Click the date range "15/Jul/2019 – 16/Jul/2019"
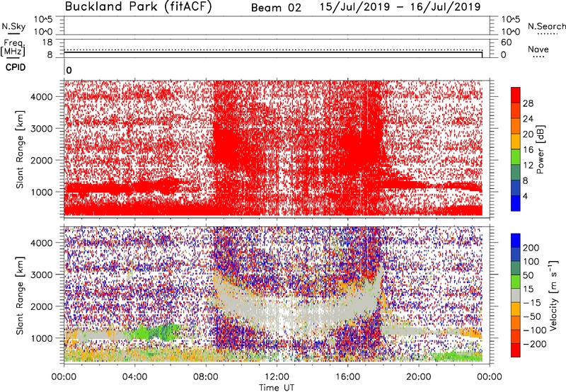 pos(400,7)
